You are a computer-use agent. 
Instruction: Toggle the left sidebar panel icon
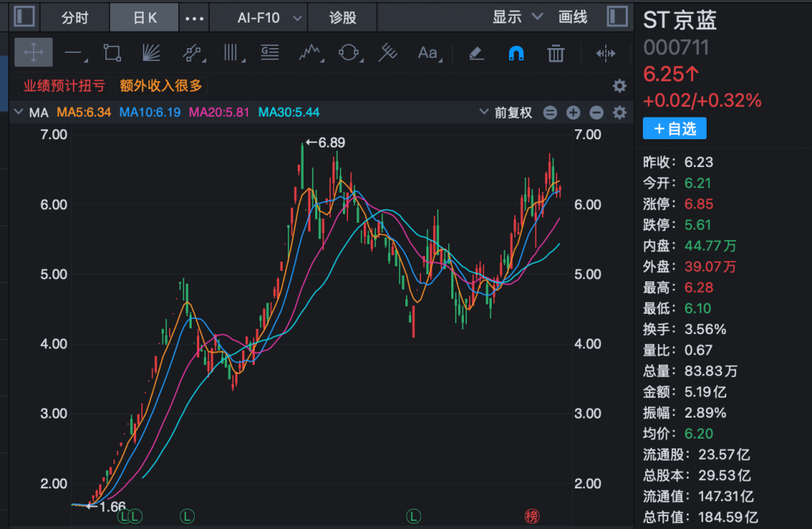click(x=24, y=17)
